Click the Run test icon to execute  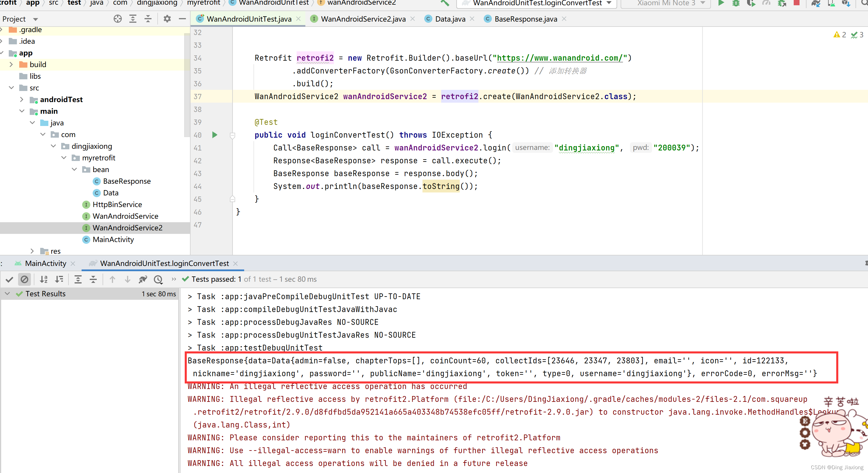pyautogui.click(x=215, y=134)
